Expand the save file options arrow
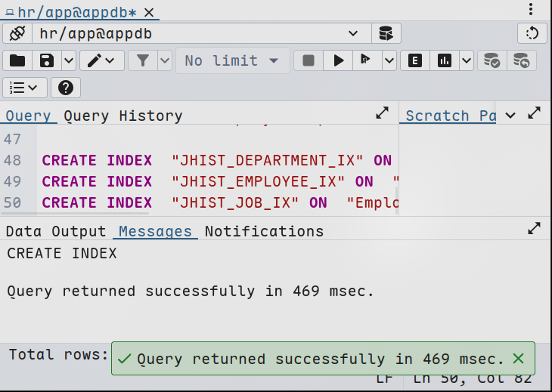 click(x=68, y=60)
